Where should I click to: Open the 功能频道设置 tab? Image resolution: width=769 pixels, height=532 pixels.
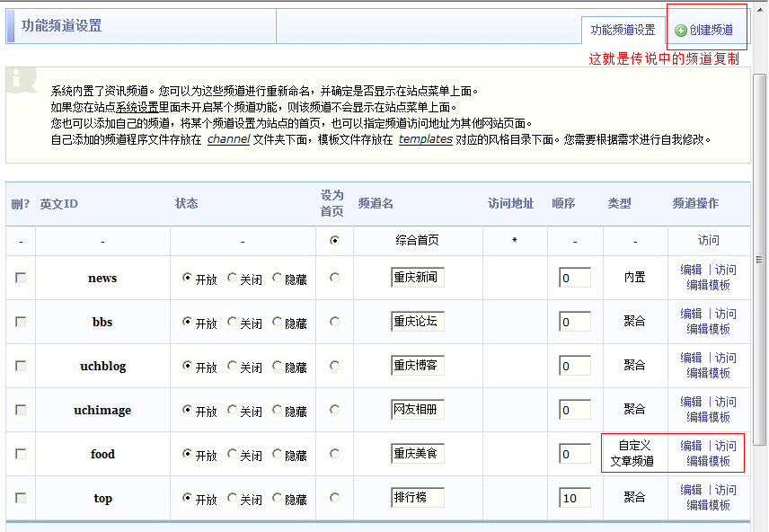tap(623, 30)
